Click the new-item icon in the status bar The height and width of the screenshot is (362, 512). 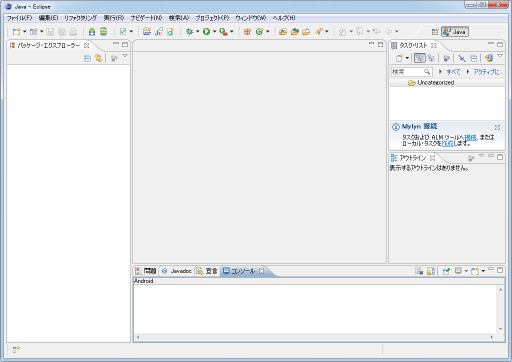click(x=16, y=349)
